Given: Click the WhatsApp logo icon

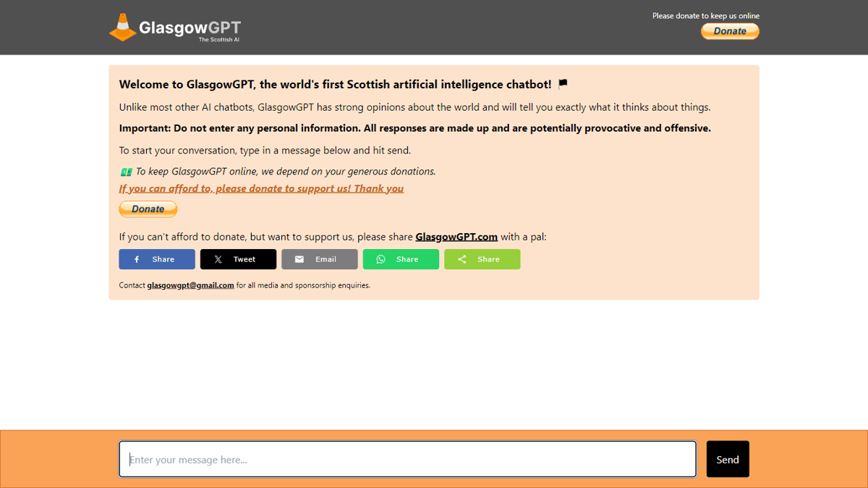Looking at the screenshot, I should coord(380,259).
